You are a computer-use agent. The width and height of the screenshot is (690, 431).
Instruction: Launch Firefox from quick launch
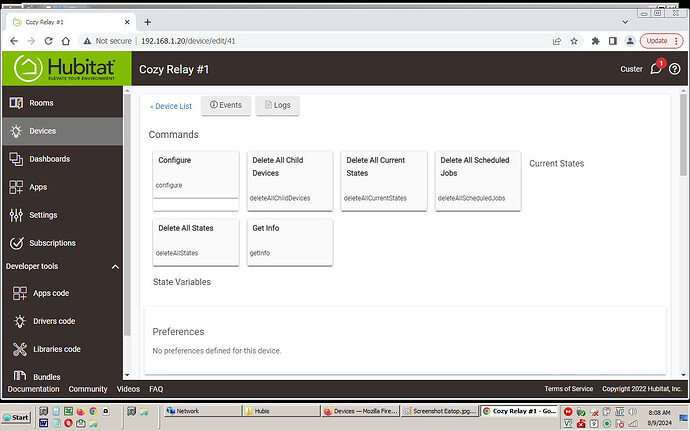[81, 412]
